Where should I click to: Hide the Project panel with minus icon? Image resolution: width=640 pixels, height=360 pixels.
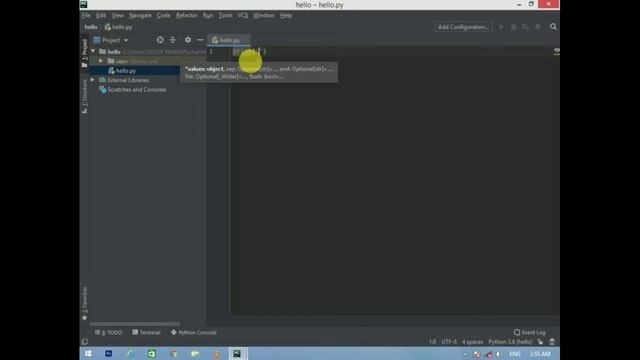(x=200, y=40)
